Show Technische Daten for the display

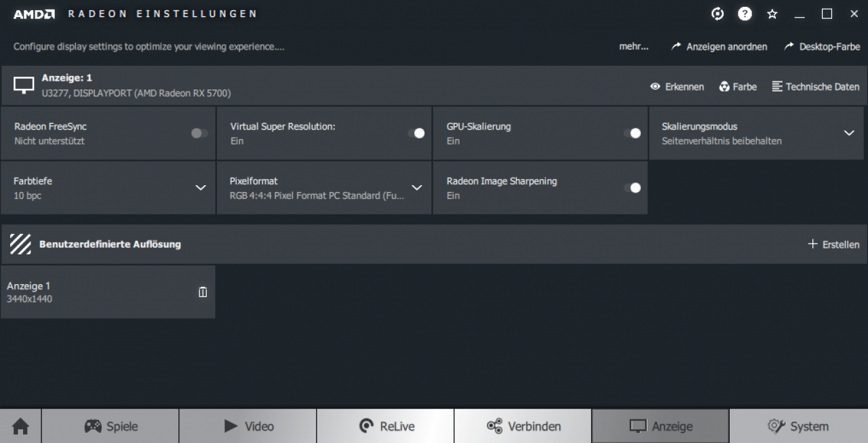pyautogui.click(x=823, y=87)
